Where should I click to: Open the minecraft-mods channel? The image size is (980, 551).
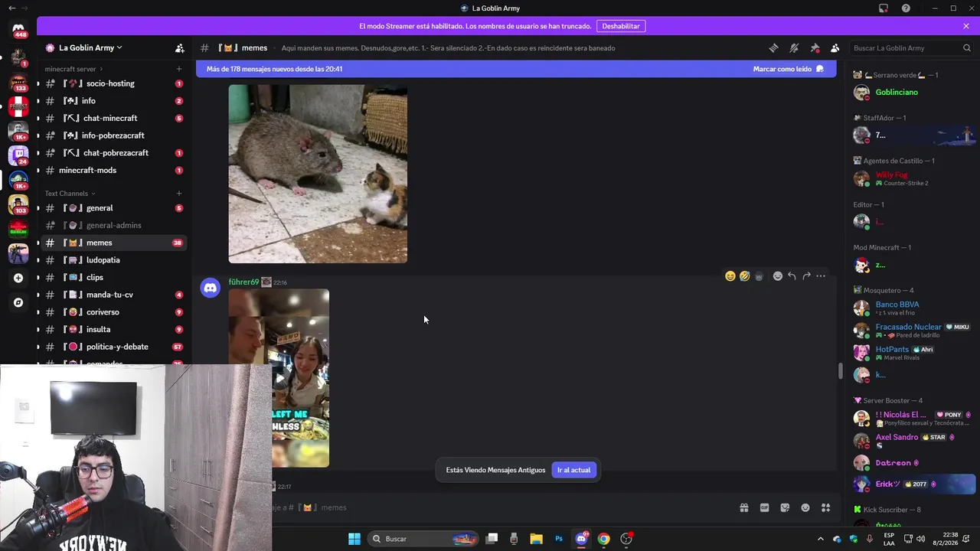113,170
